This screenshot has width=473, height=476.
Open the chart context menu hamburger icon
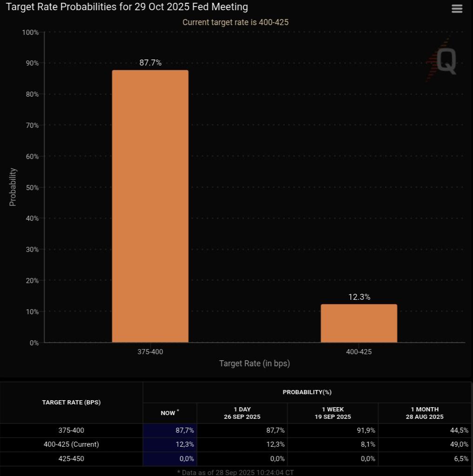point(456,8)
